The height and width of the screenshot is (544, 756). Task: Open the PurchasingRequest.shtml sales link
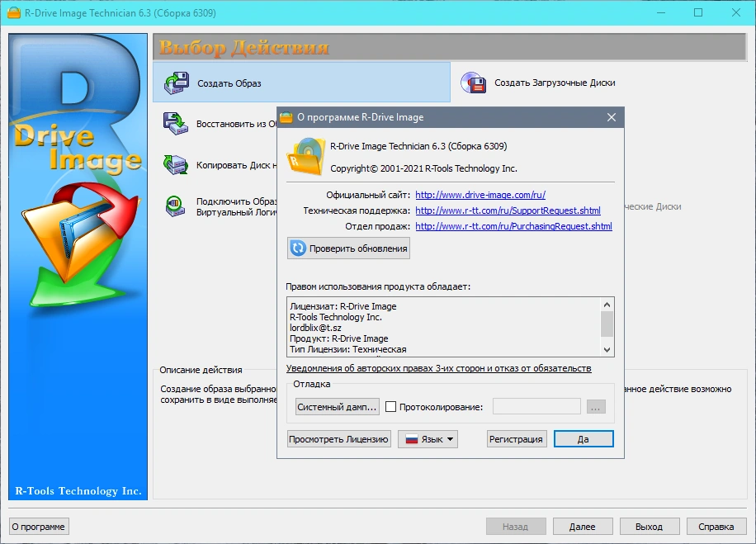coord(513,226)
